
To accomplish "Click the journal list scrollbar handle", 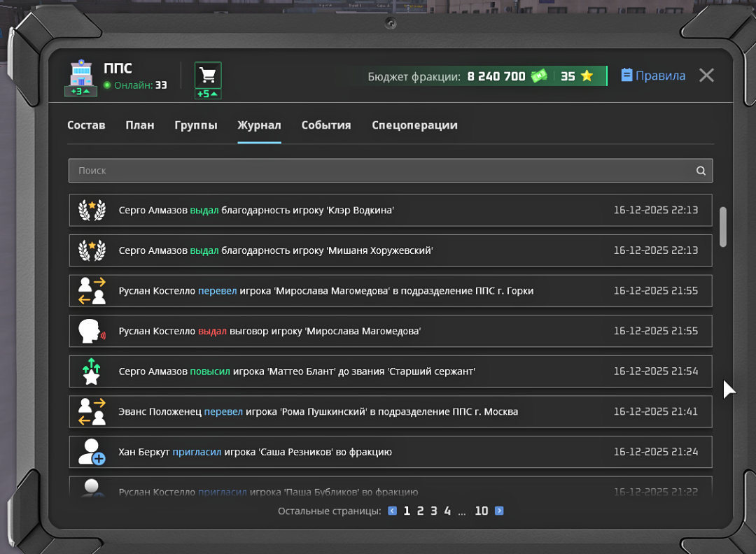I will [x=723, y=226].
